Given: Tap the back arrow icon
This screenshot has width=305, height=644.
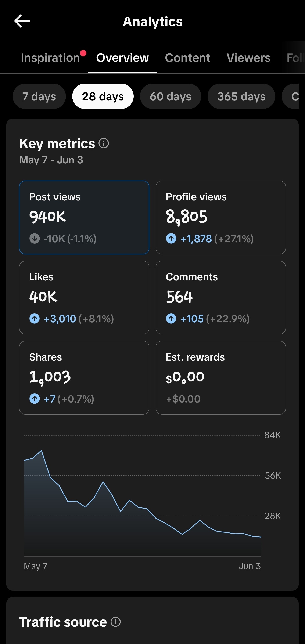Looking at the screenshot, I should pos(22,21).
